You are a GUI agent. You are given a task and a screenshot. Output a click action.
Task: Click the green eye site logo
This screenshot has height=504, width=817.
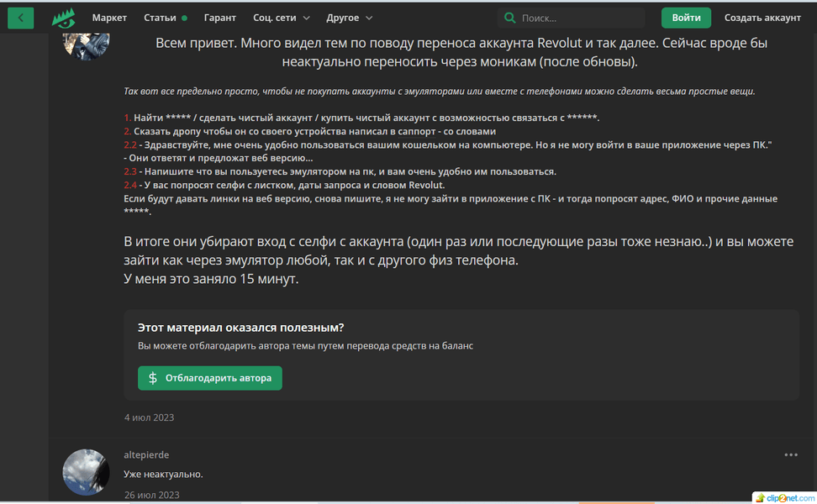coord(63,18)
